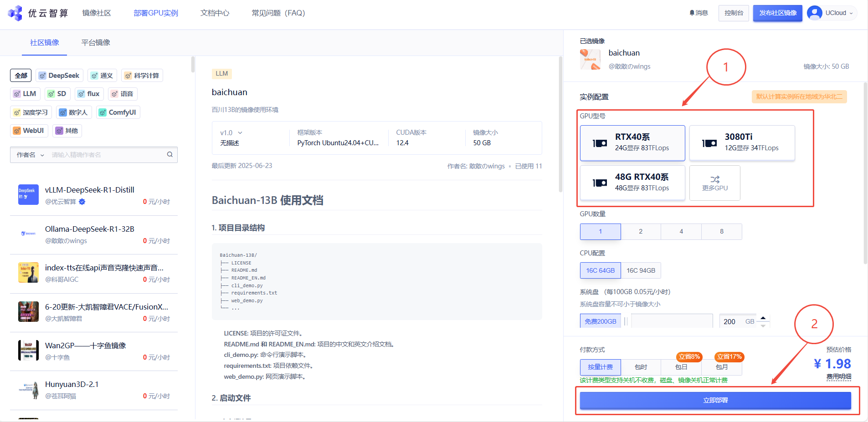The width and height of the screenshot is (868, 422).
Task: Filter by the 通义 tag
Action: [x=102, y=76]
